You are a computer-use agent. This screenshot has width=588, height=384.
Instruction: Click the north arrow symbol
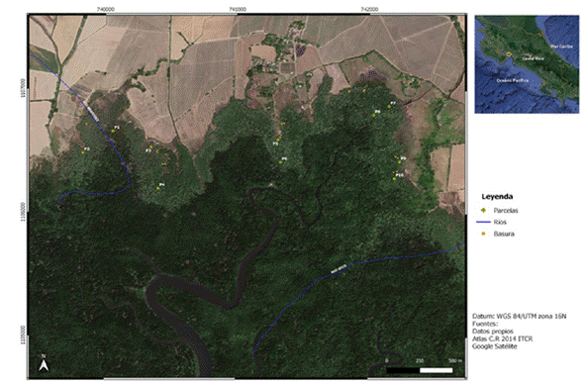[x=44, y=363]
